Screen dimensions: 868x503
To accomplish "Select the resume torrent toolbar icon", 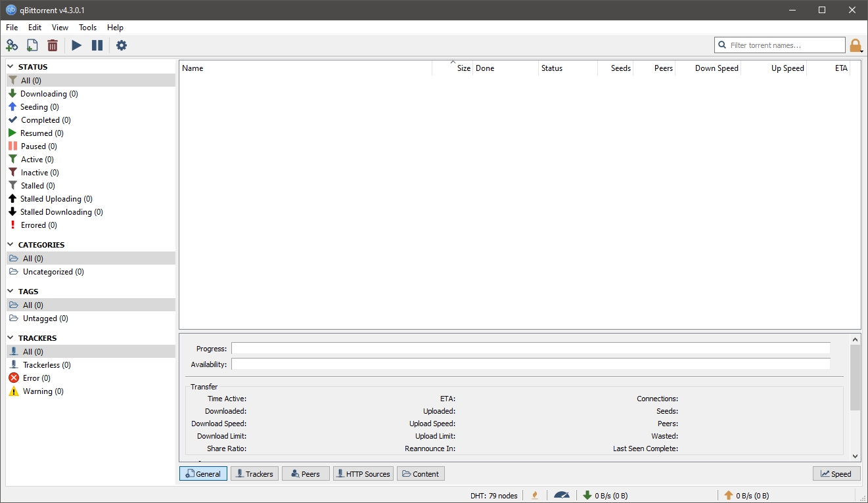I will (x=76, y=45).
